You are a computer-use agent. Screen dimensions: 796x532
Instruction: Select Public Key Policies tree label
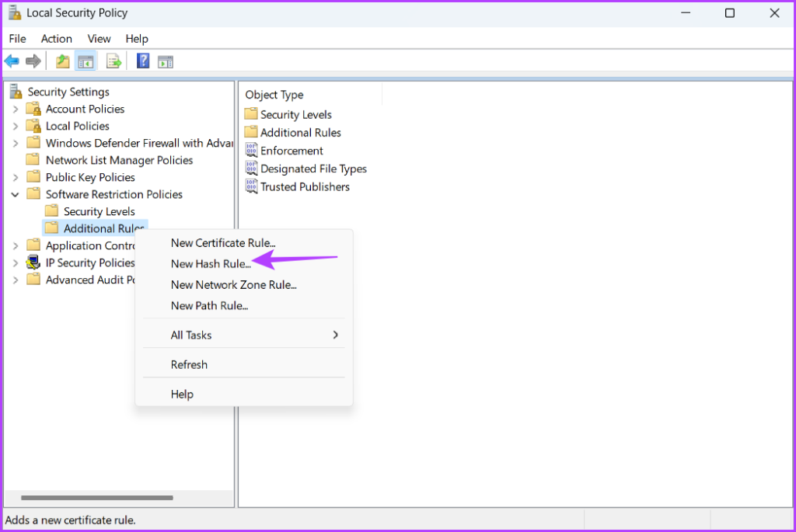[90, 177]
